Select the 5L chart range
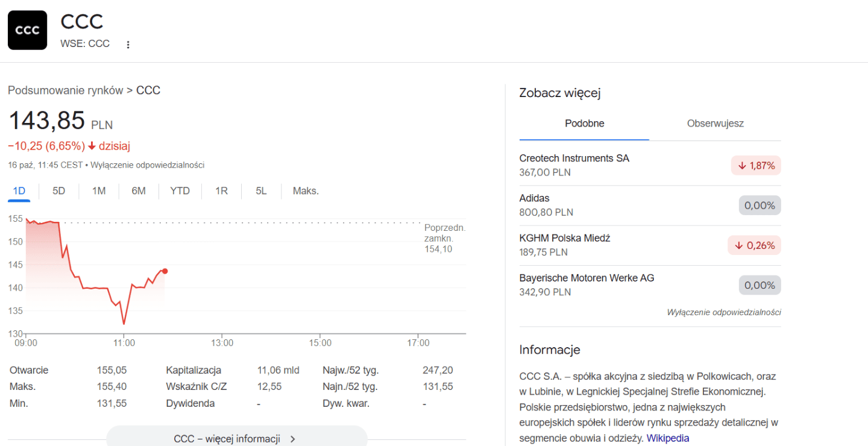 click(x=261, y=191)
